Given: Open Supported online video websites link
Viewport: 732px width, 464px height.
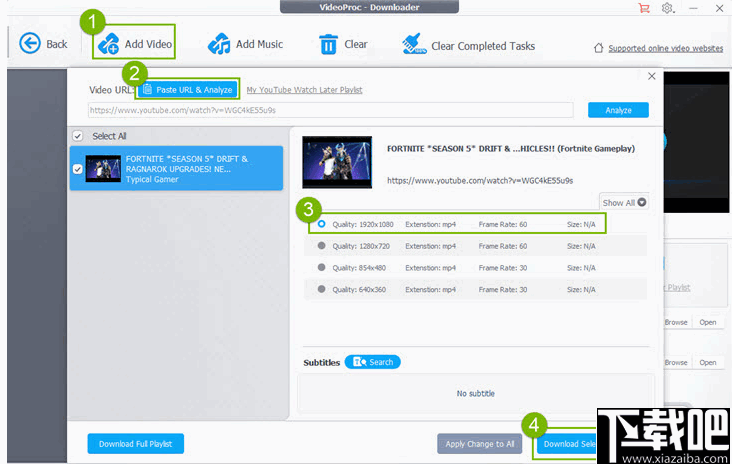Looking at the screenshot, I should pyautogui.click(x=666, y=48).
